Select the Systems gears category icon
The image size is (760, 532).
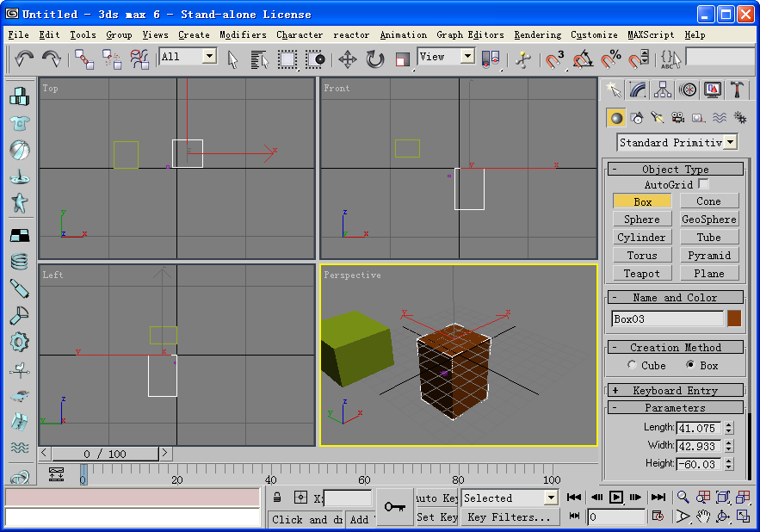[x=739, y=118]
